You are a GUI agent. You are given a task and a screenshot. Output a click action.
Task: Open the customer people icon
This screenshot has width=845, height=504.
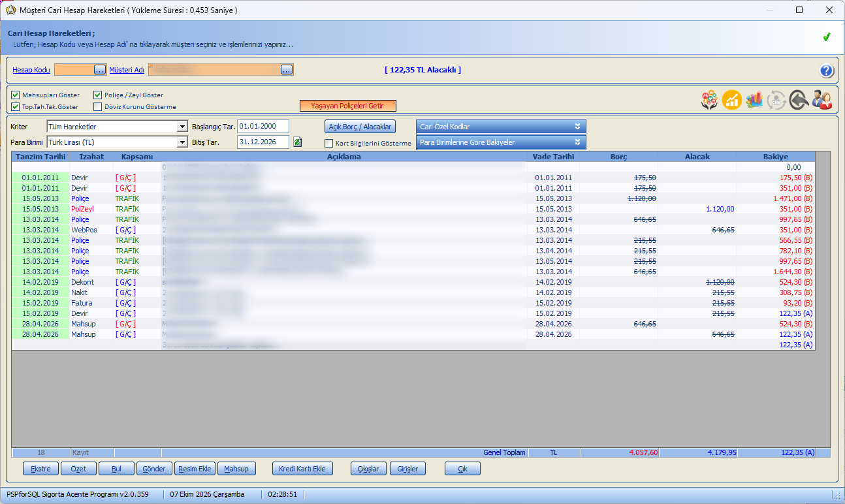pos(821,100)
